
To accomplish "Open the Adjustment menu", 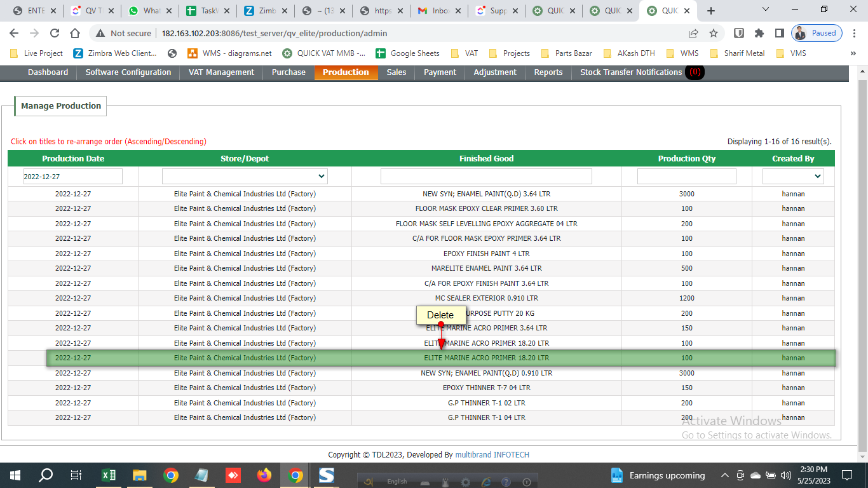I will point(495,72).
